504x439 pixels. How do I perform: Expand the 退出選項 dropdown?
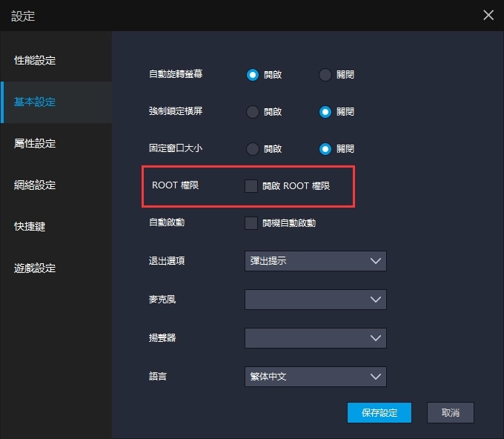315,261
